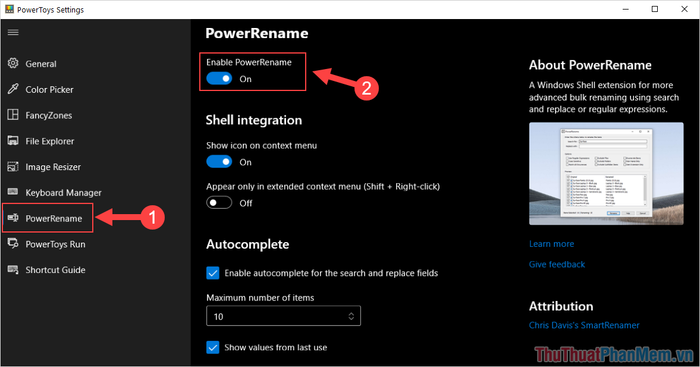
Task: Click the Autocomplete section heading
Action: coord(247,244)
